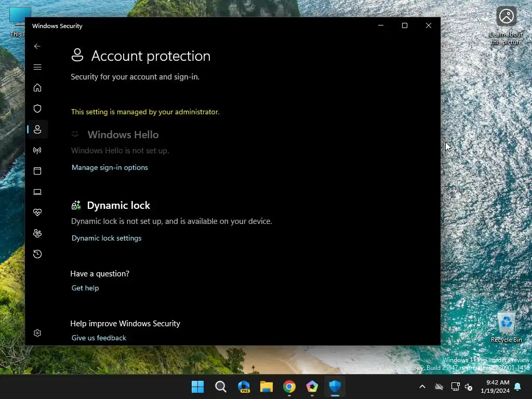The height and width of the screenshot is (399, 532).
Task: Select This PC desktop icon
Action: coord(17,22)
